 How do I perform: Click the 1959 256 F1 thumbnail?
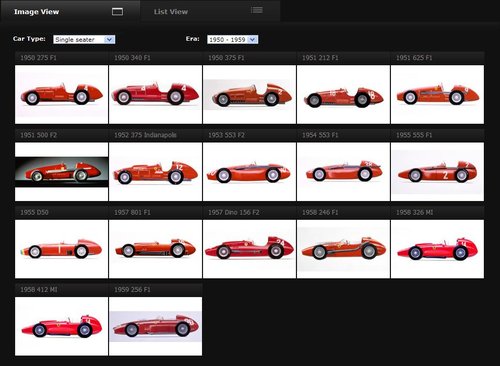(x=155, y=326)
